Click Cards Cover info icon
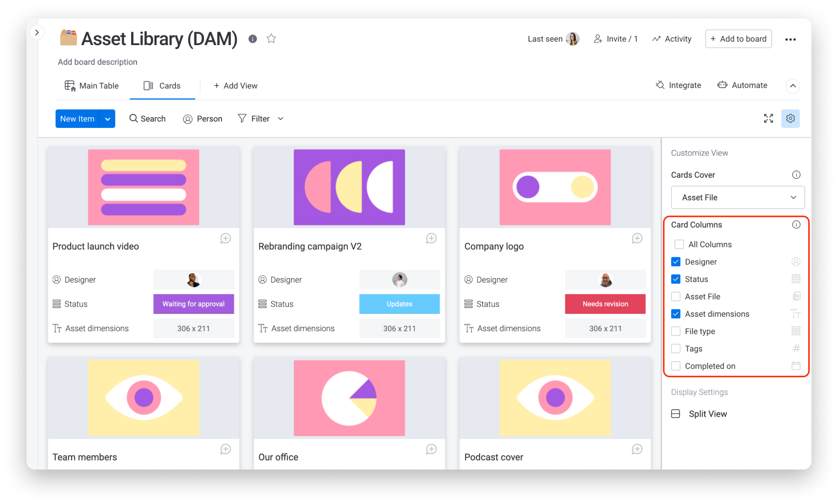The width and height of the screenshot is (838, 504). tap(796, 175)
